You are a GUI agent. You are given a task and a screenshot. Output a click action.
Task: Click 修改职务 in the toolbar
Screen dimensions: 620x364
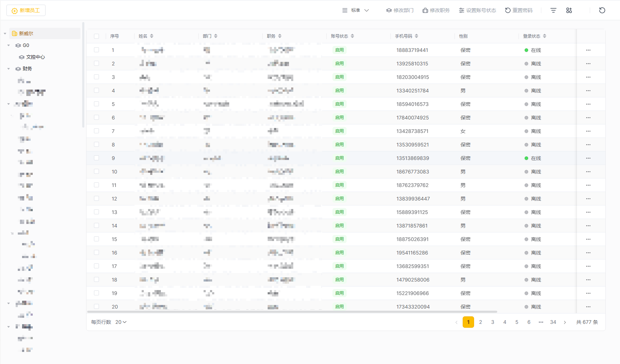(436, 10)
